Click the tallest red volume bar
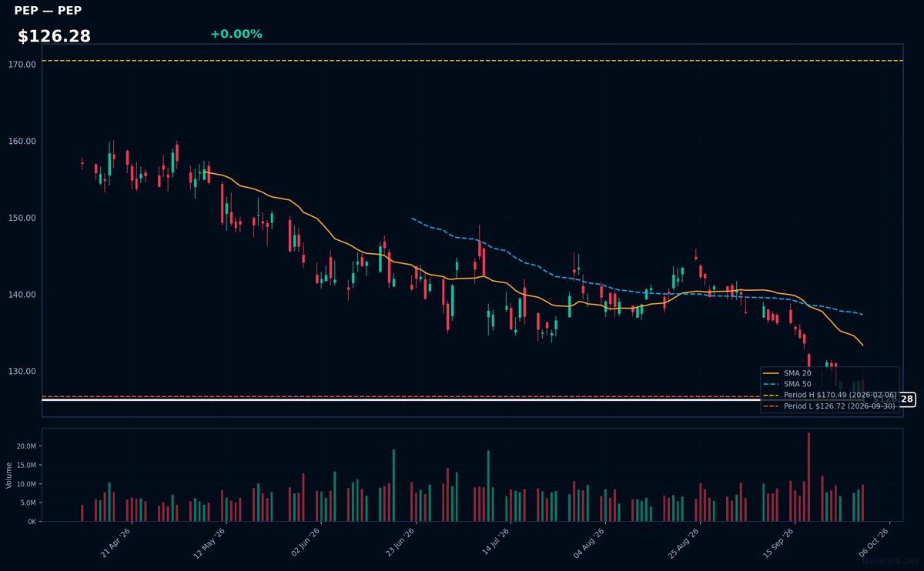Screen dimensions: 924x571 point(808,477)
